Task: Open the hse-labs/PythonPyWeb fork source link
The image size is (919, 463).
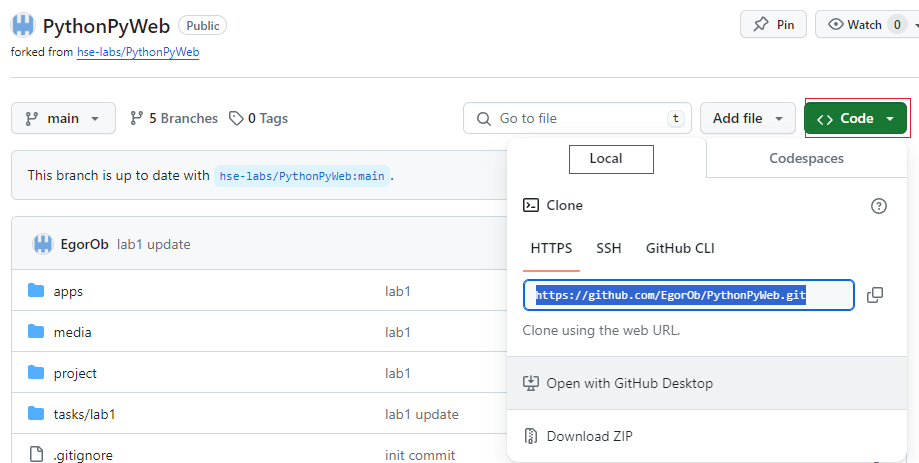Action: (x=138, y=52)
